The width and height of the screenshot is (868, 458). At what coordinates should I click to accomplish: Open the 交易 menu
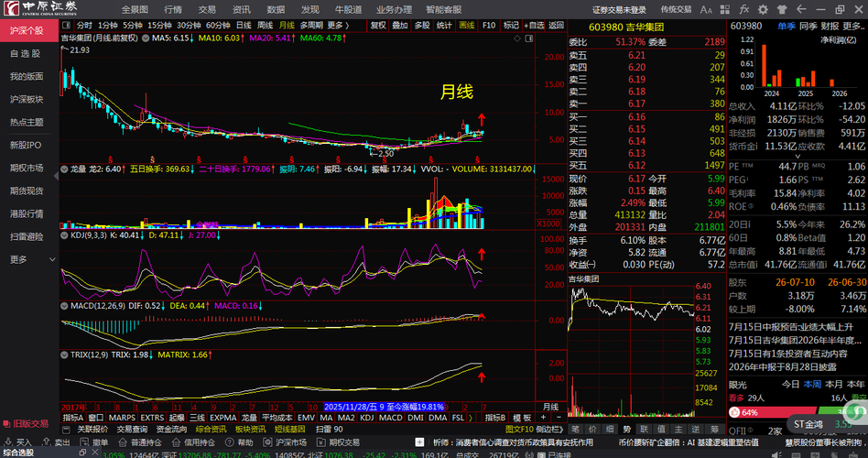pos(207,9)
